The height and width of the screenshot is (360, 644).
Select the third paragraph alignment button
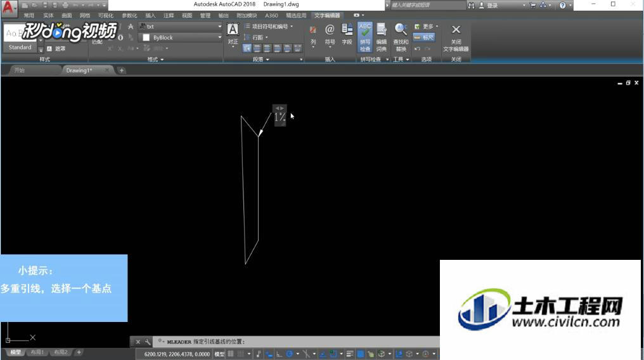click(x=267, y=48)
